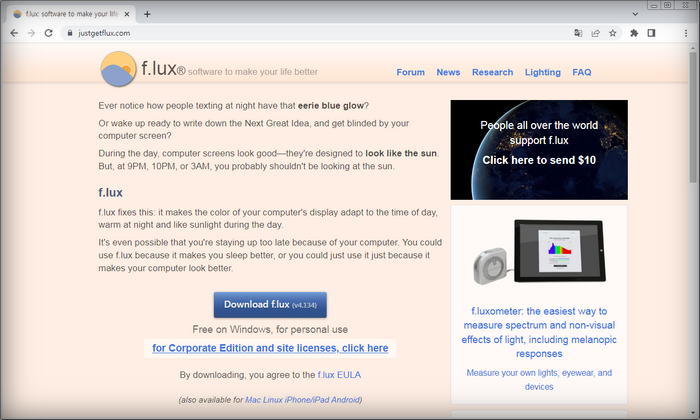Open the iPhone/iPad link
Screen dimensions: 700x420
pos(307,400)
